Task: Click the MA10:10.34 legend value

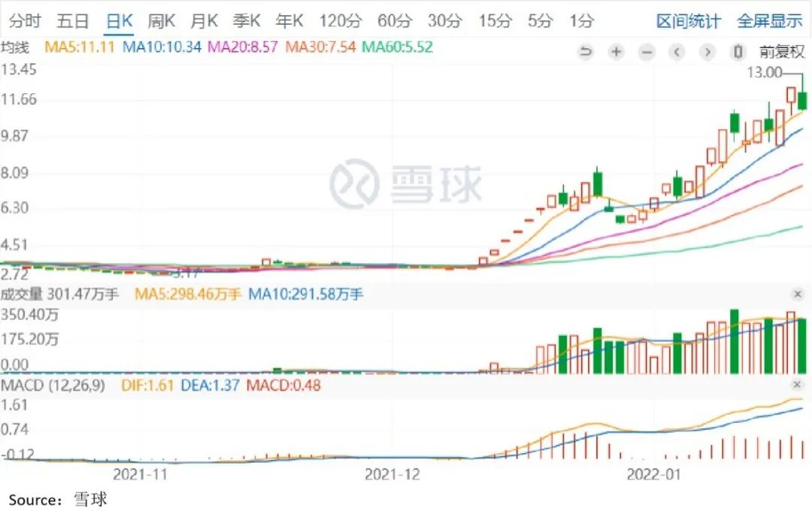Action: pyautogui.click(x=162, y=47)
